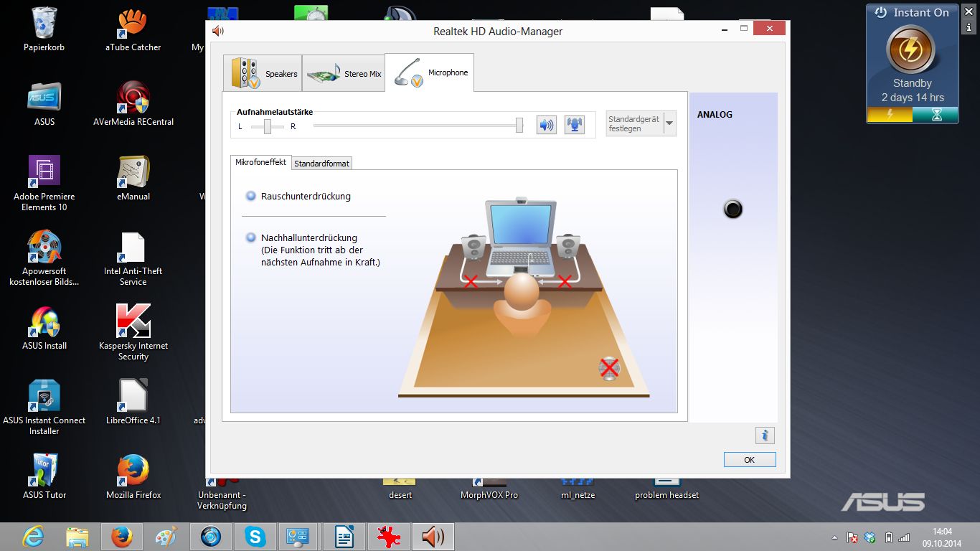Open the problem headset file
The image size is (980, 551).
(x=666, y=489)
